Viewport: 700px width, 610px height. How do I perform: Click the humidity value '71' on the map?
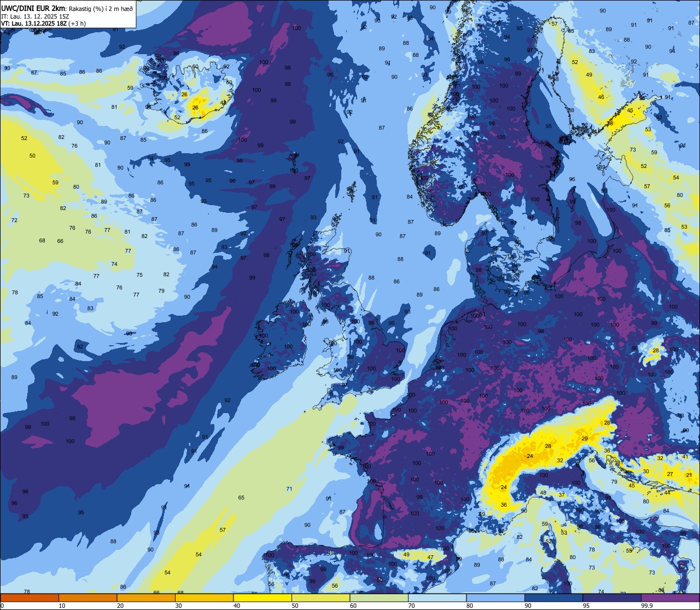tap(289, 489)
